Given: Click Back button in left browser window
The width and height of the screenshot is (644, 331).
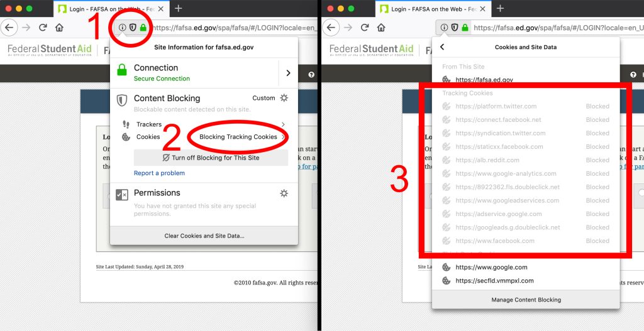Looking at the screenshot, I should pyautogui.click(x=9, y=28).
